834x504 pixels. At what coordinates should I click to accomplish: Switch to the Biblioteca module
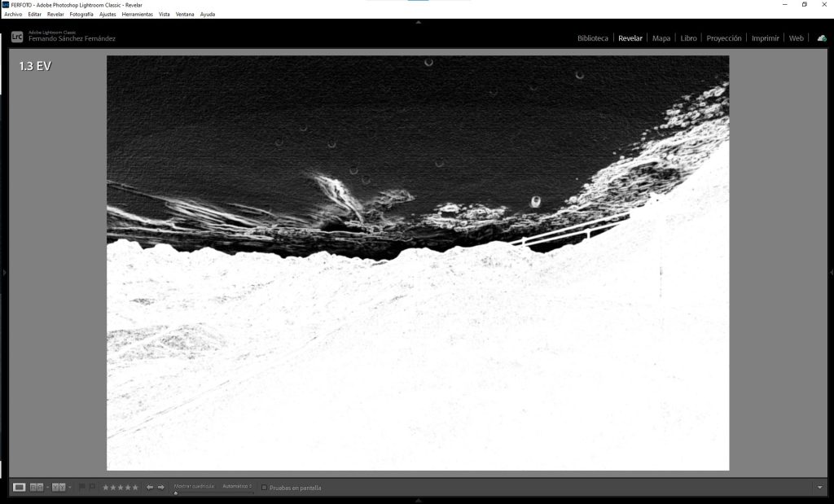593,38
